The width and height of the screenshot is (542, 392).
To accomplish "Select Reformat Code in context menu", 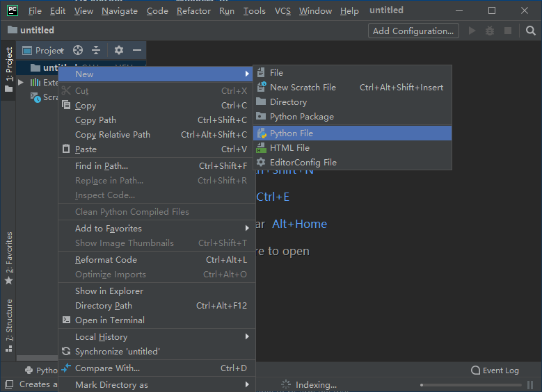I will coord(157,259).
